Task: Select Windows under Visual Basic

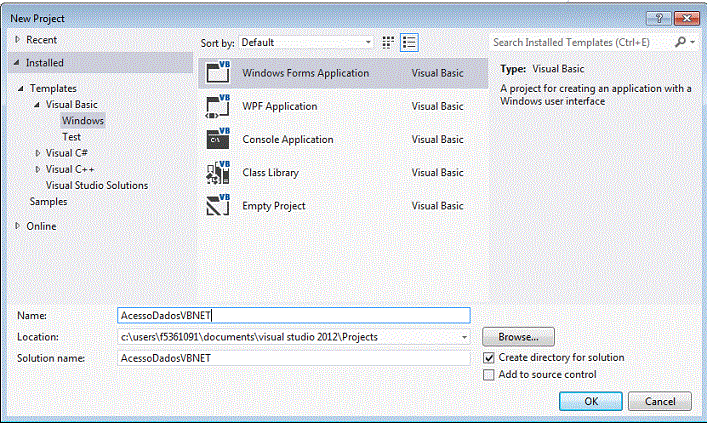Action: (83, 120)
